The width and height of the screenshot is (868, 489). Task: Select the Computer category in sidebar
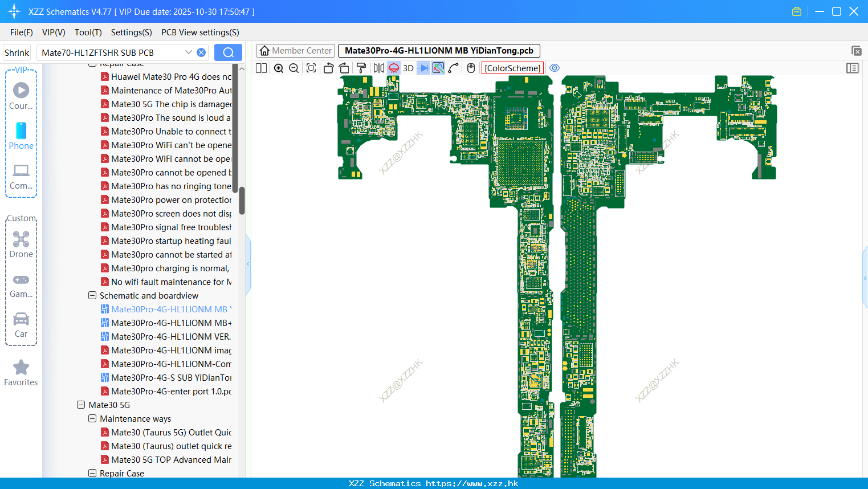pyautogui.click(x=21, y=176)
